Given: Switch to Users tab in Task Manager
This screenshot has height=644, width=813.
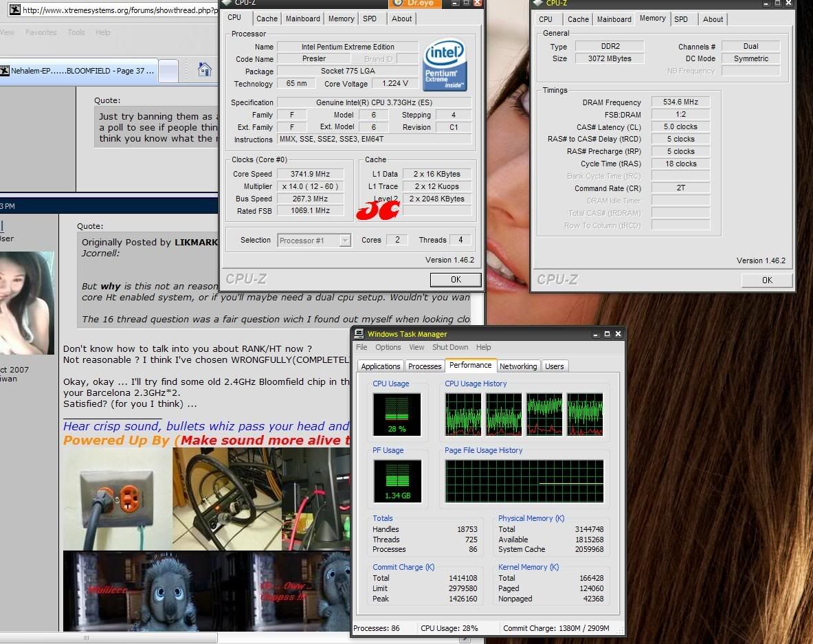Looking at the screenshot, I should pyautogui.click(x=555, y=366).
